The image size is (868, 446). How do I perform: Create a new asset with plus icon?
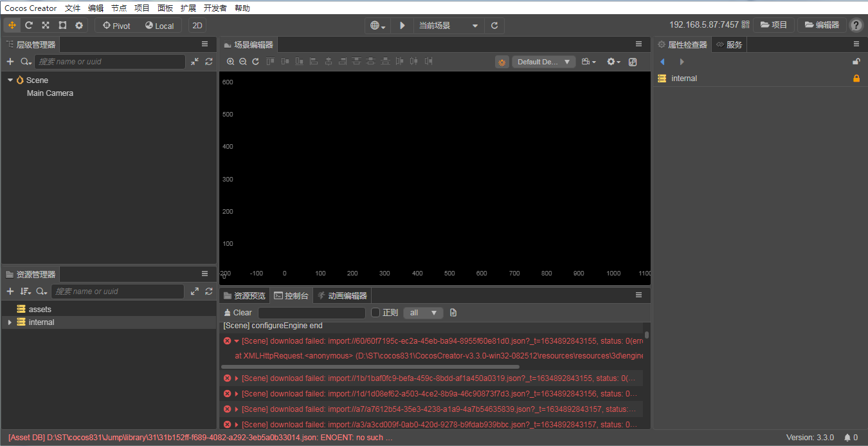(10, 292)
